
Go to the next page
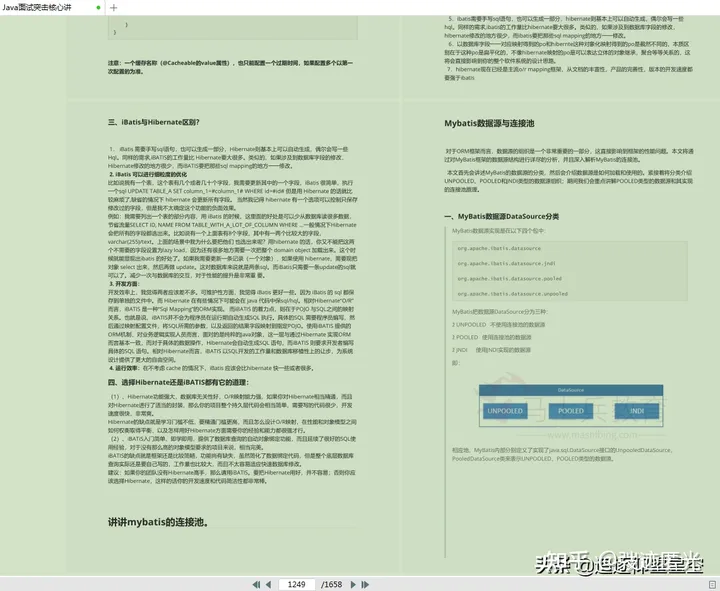click(353, 585)
